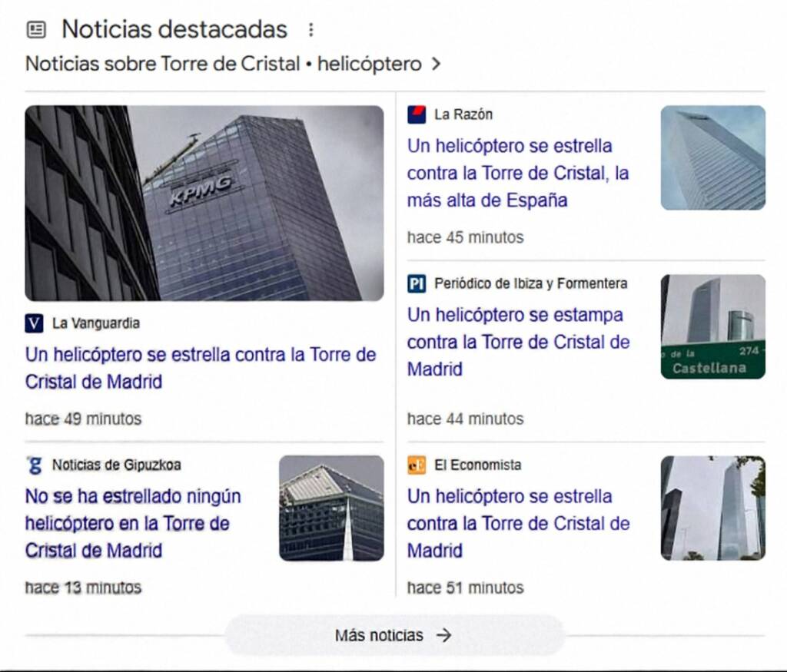The height and width of the screenshot is (672, 787).
Task: Open the La Razón article thumbnail
Action: pos(713,158)
